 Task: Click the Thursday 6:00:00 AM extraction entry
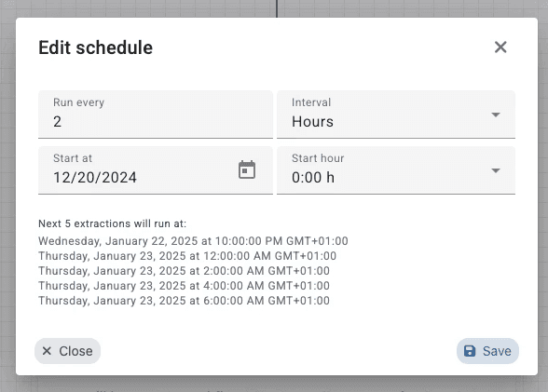(184, 301)
